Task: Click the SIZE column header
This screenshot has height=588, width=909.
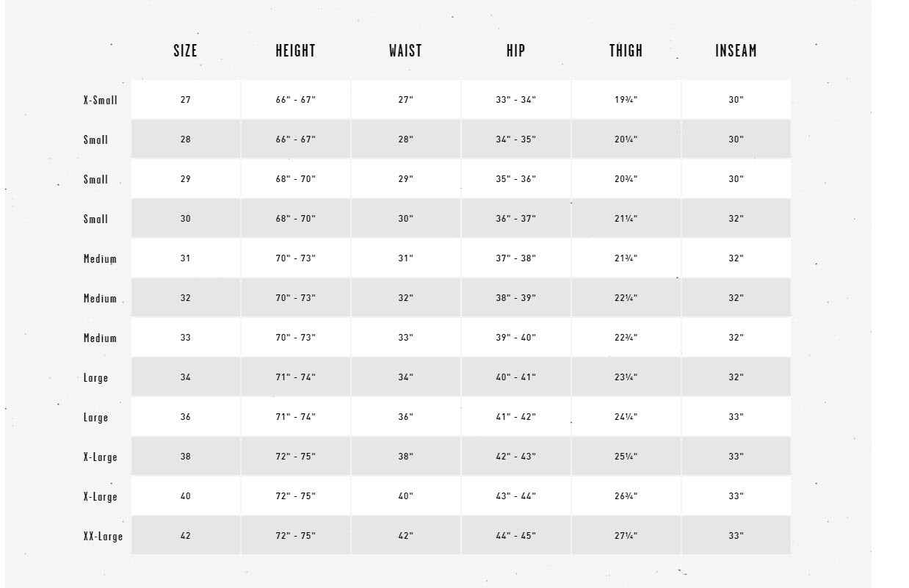Action: [x=185, y=51]
